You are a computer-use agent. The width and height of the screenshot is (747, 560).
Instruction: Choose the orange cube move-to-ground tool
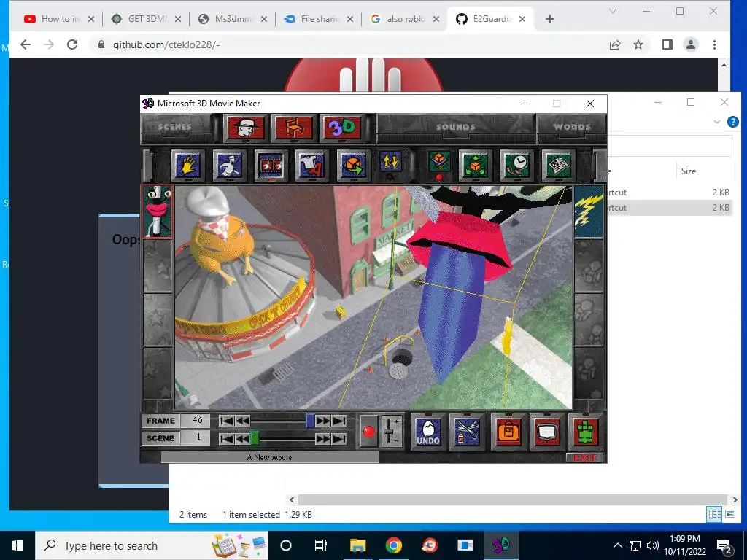tap(352, 165)
